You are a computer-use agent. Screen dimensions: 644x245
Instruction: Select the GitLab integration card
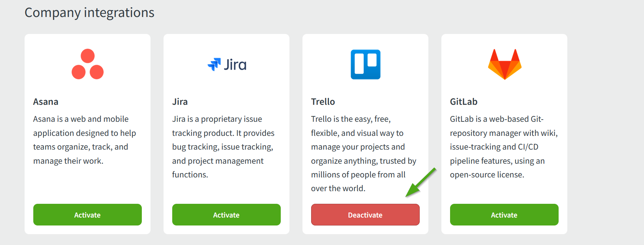pos(504,134)
